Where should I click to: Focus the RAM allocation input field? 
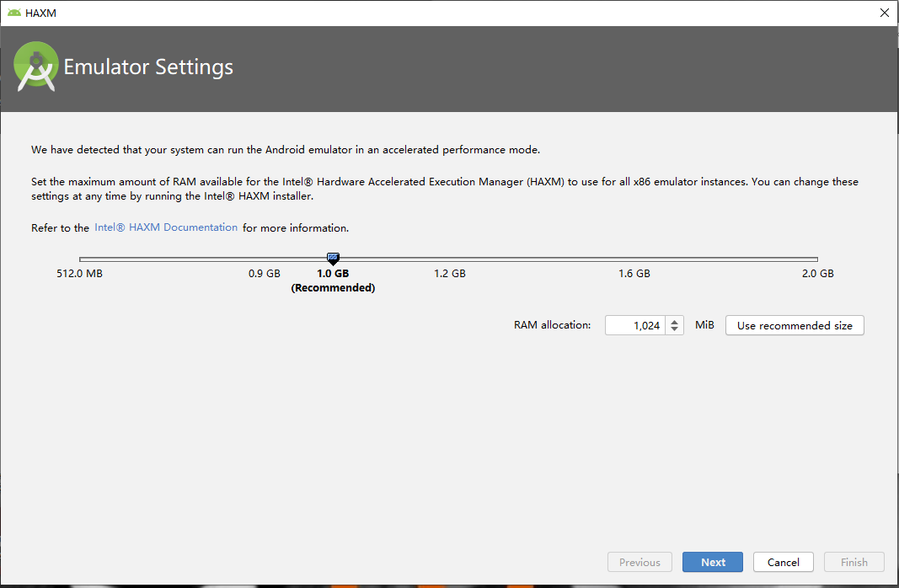coord(635,325)
